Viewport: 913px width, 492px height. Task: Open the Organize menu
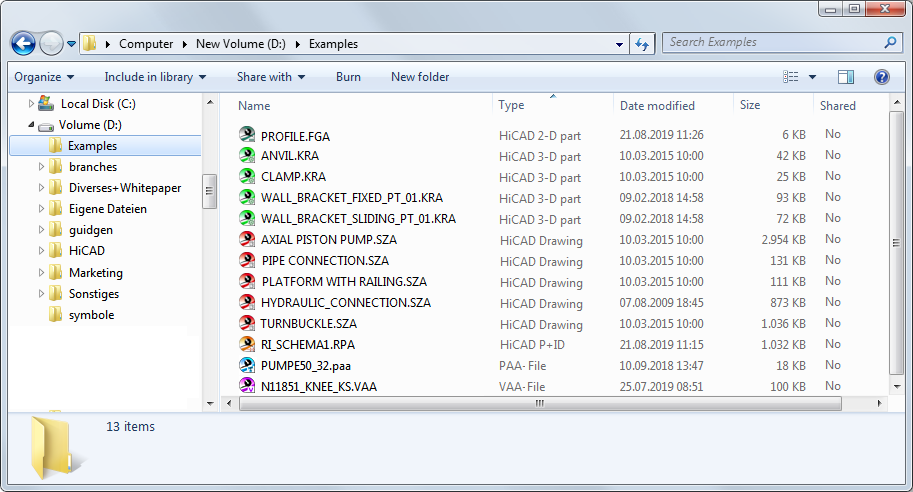pos(44,77)
